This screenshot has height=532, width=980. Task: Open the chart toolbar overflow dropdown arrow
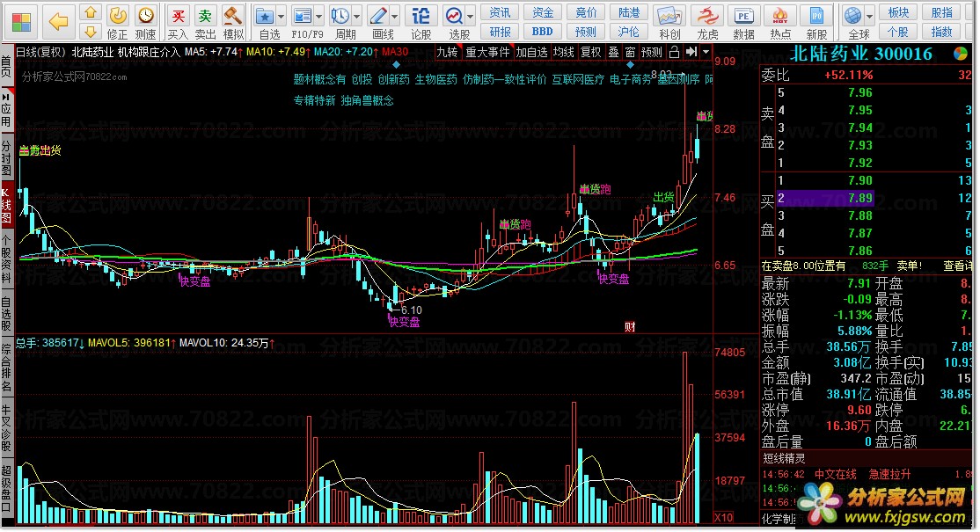coord(706,53)
